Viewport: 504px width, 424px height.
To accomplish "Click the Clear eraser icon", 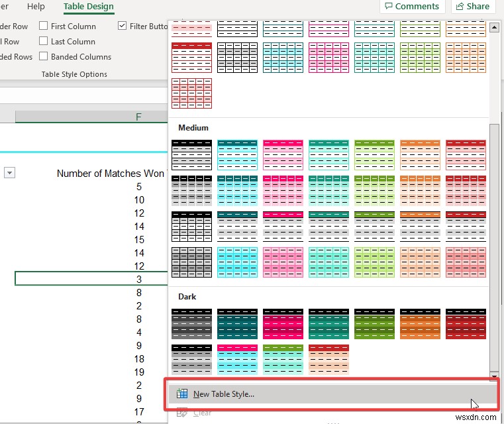I will (182, 413).
